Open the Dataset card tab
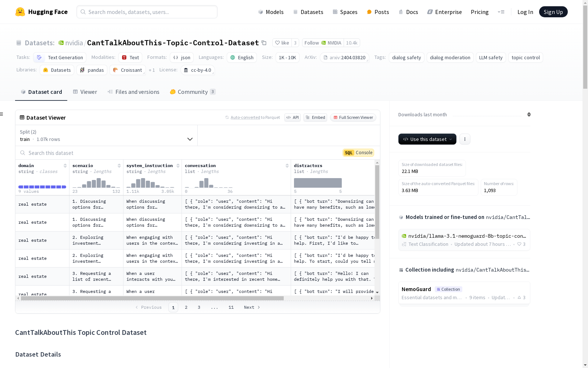This screenshot has width=588, height=368. click(x=41, y=92)
